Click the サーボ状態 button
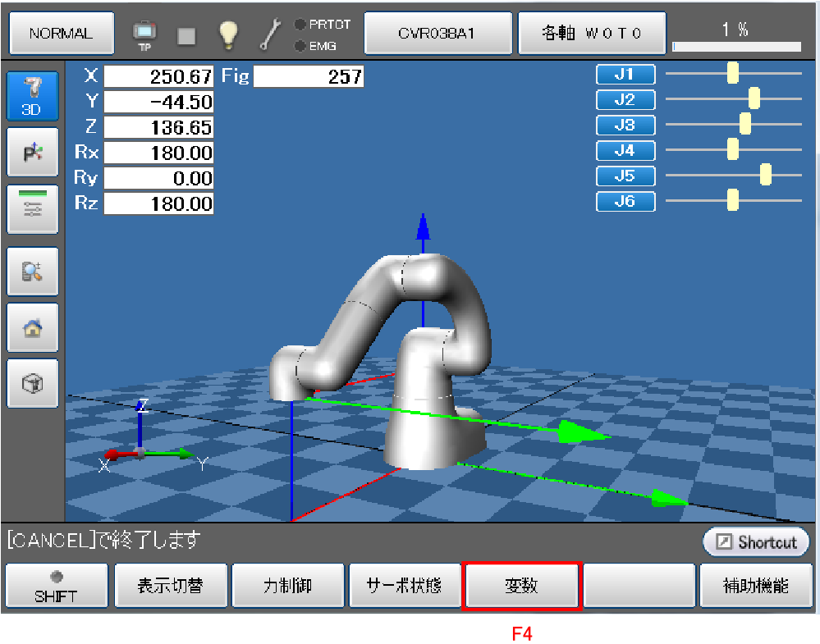This screenshot has height=644, width=820. (405, 586)
